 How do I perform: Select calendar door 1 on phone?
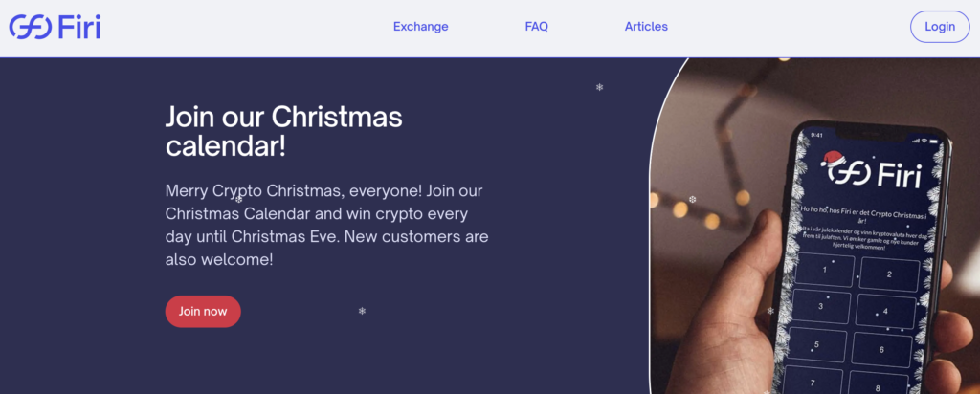825,270
